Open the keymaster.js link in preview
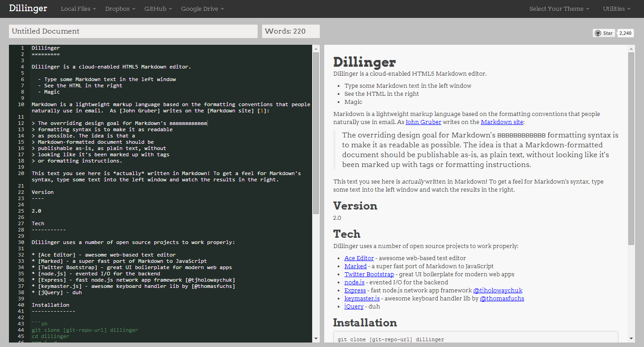This screenshot has width=644, height=347. pos(362,298)
